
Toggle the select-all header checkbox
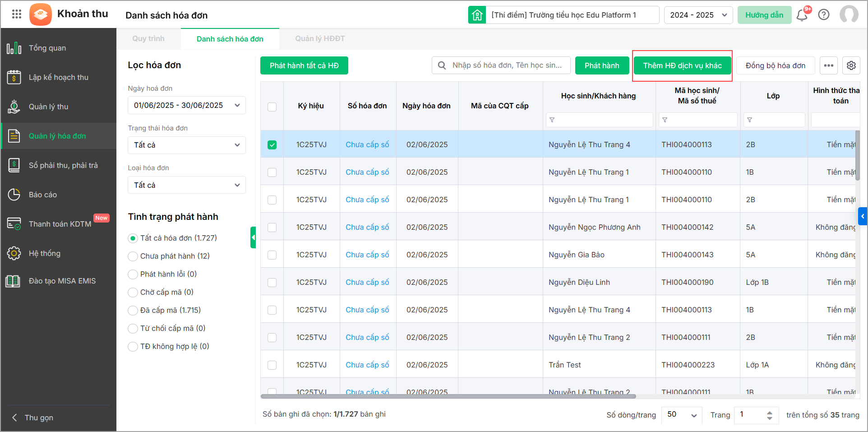click(272, 107)
